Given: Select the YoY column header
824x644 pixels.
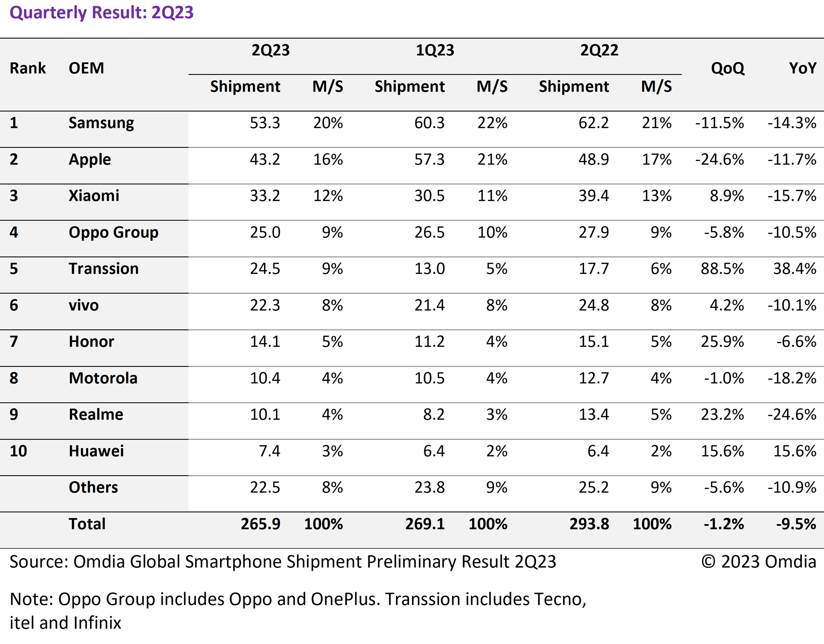Looking at the screenshot, I should point(802,68).
